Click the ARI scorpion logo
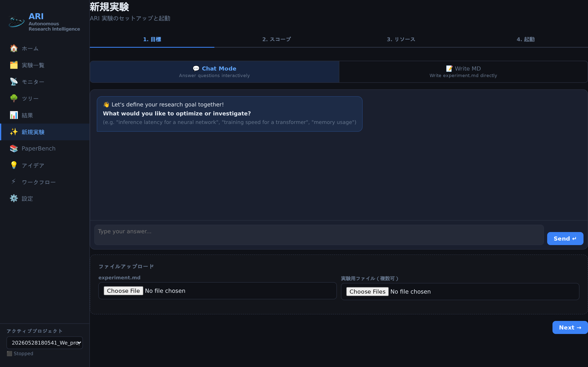This screenshot has width=588, height=367. coord(16,22)
